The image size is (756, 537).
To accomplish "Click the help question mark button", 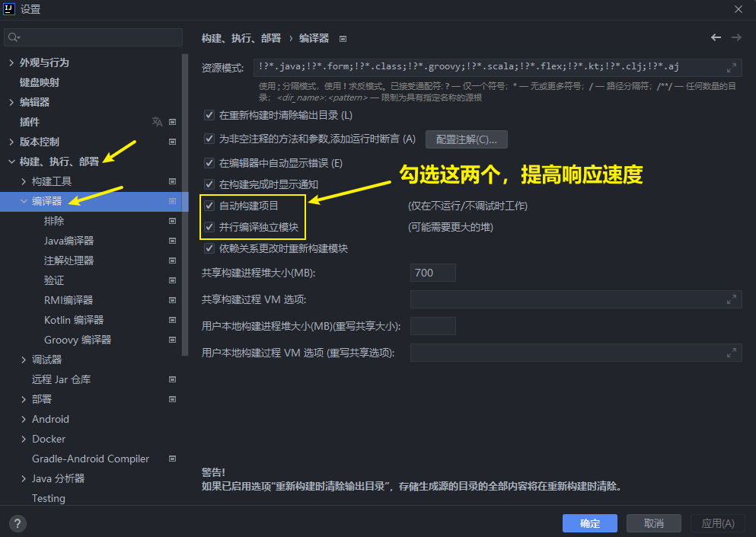I will [18, 523].
